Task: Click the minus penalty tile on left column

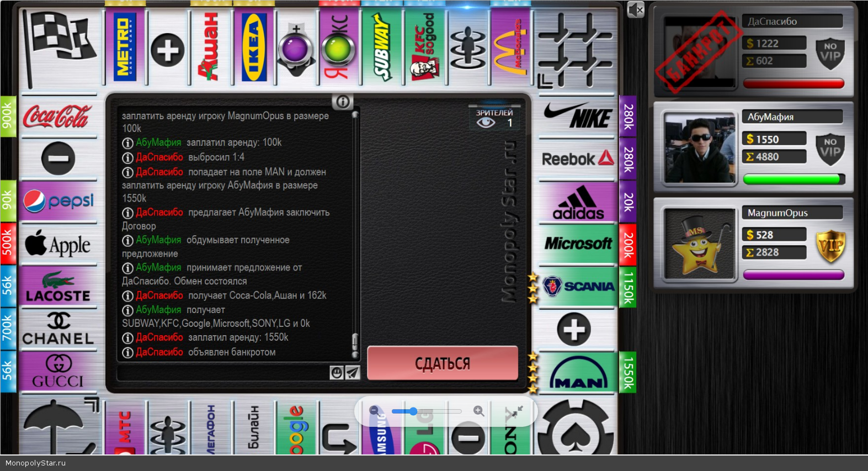Action: [x=58, y=158]
